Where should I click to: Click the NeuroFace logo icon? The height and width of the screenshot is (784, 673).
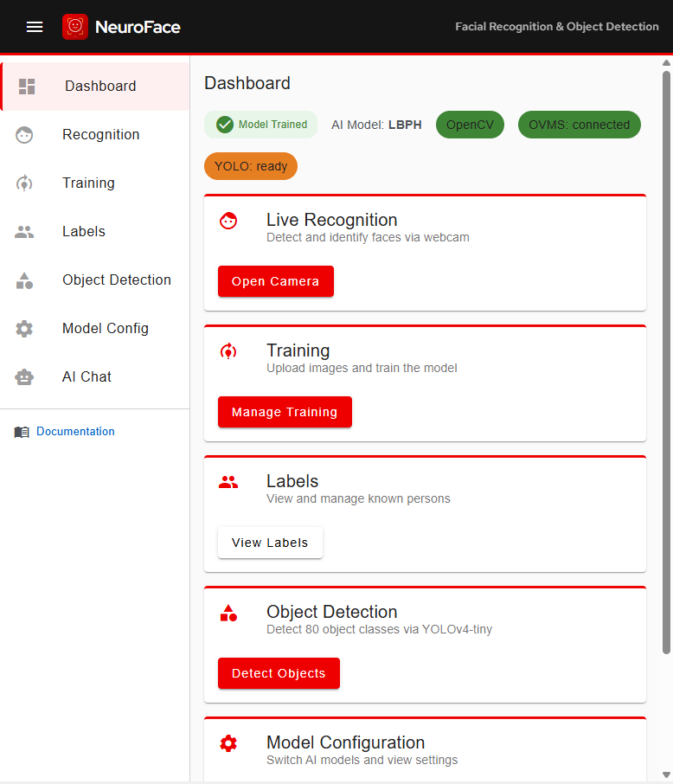[x=75, y=27]
